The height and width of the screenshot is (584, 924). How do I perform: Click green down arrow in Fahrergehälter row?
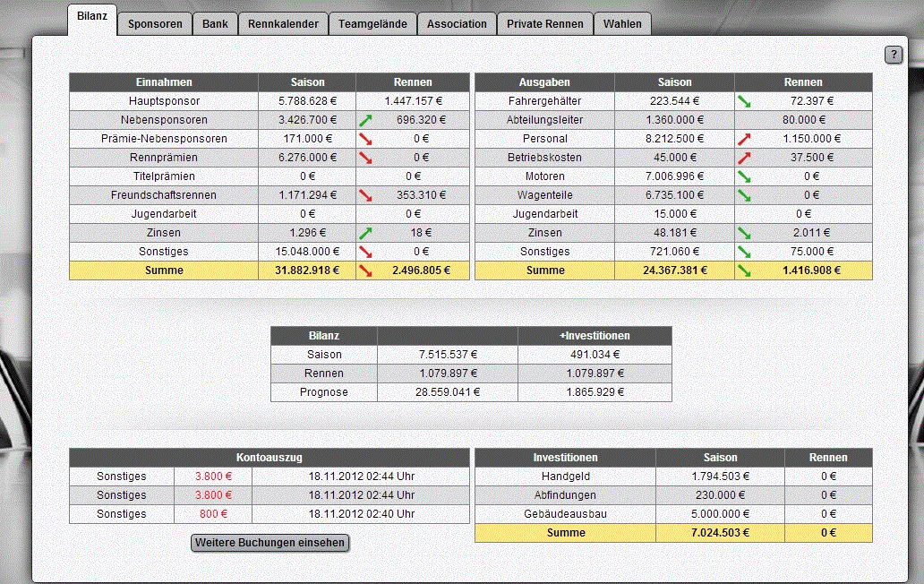click(744, 101)
